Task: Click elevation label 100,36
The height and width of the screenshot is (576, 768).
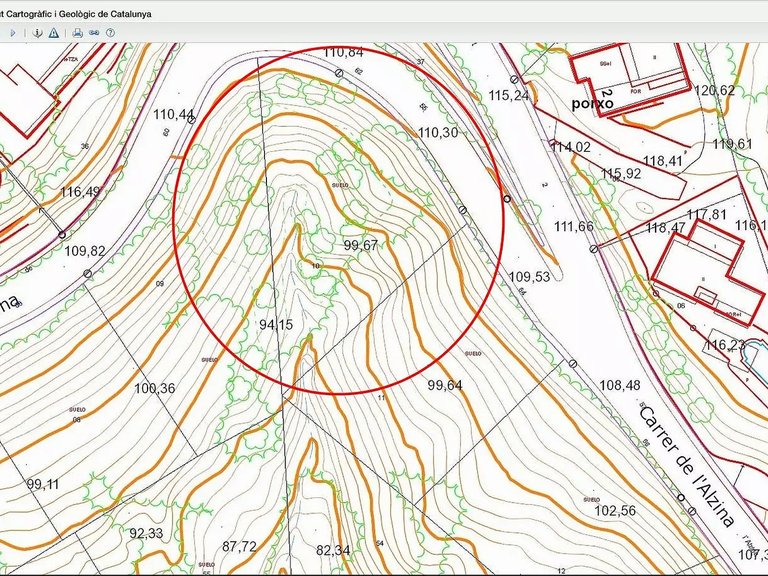Action: tap(154, 389)
